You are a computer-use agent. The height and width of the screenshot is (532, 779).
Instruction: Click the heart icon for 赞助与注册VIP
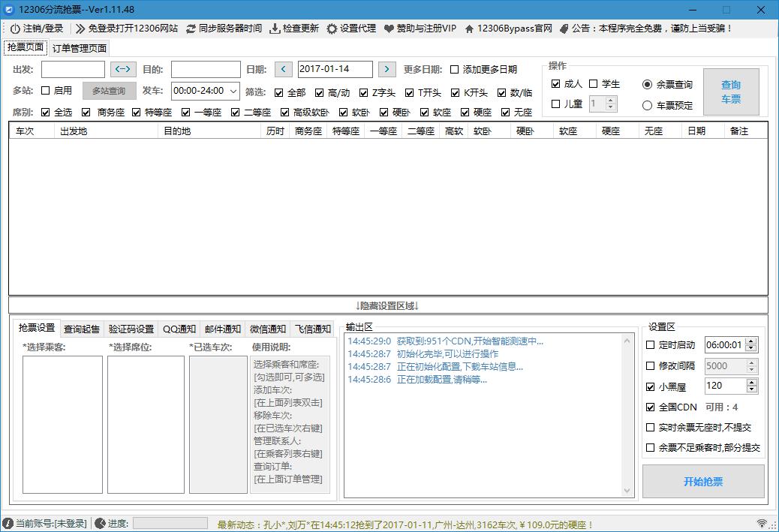point(389,29)
